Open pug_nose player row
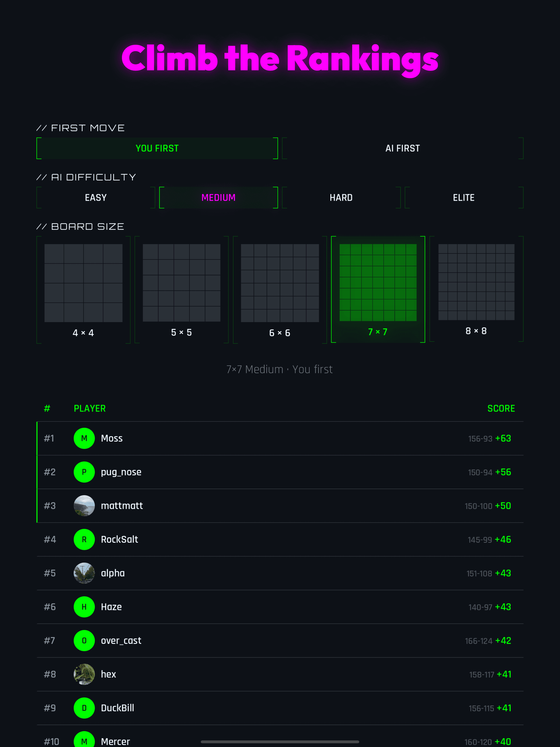 pos(121,472)
